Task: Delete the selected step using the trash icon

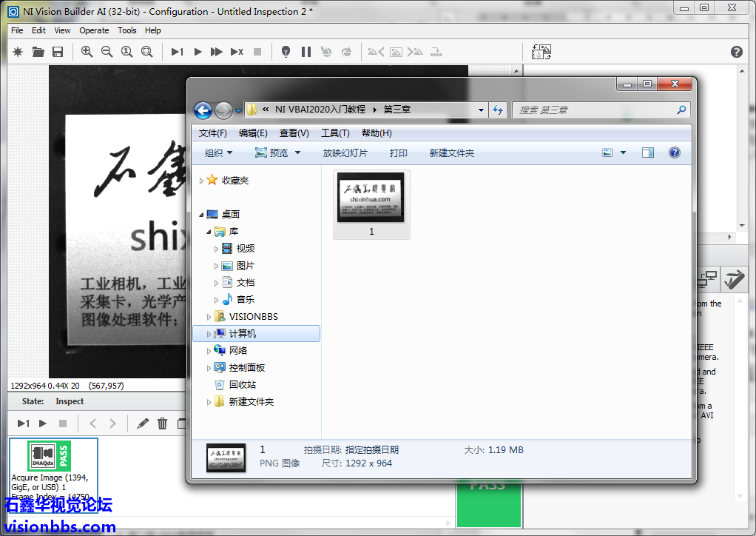Action: 163,424
